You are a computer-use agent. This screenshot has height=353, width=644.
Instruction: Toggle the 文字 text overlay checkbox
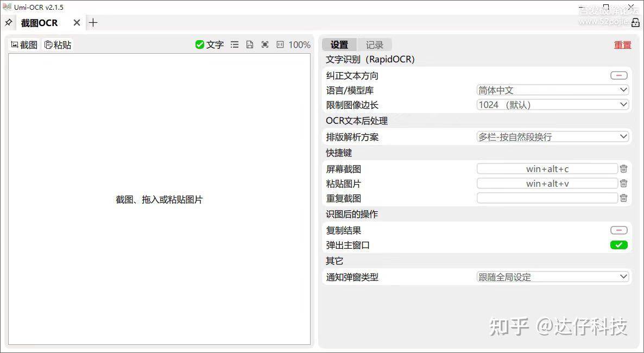coord(210,45)
